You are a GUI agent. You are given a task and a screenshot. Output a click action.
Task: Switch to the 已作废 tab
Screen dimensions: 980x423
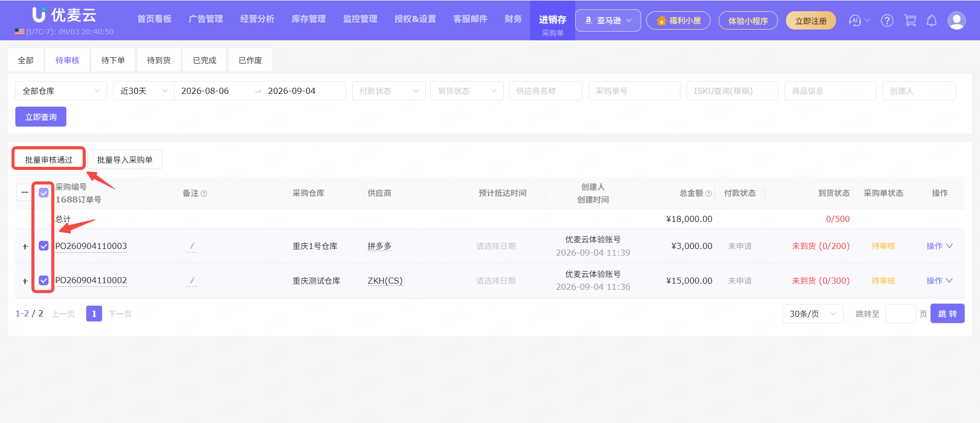pyautogui.click(x=250, y=60)
